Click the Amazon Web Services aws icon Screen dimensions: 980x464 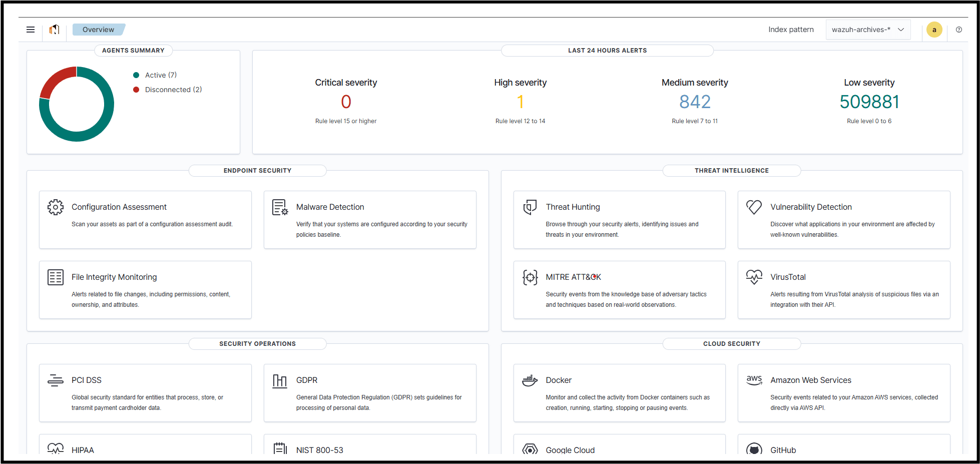754,380
